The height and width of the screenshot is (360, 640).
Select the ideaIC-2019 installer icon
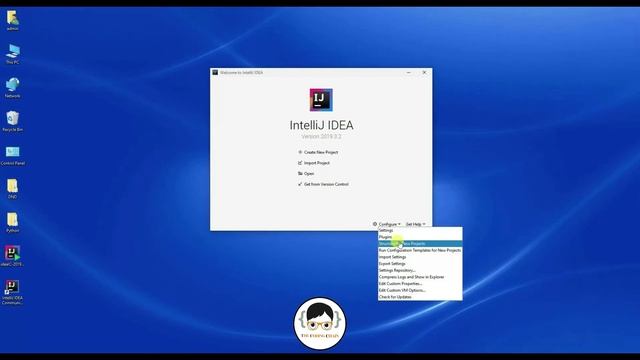click(x=12, y=256)
